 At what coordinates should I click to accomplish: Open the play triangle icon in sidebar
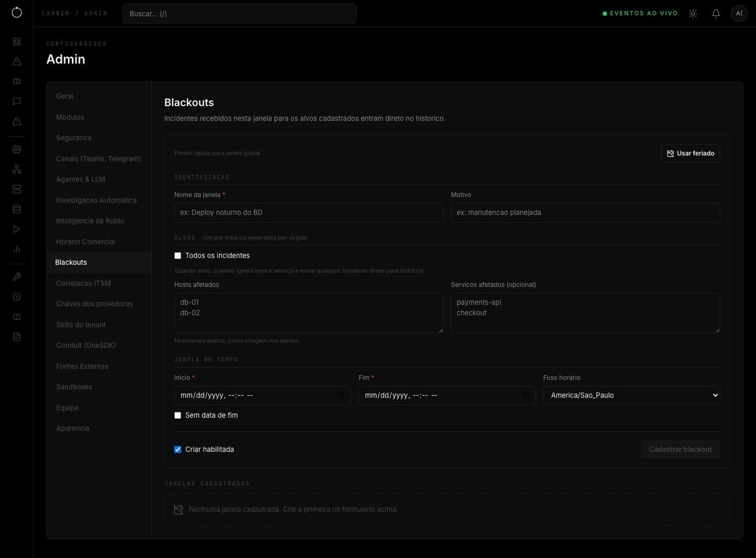(x=17, y=229)
